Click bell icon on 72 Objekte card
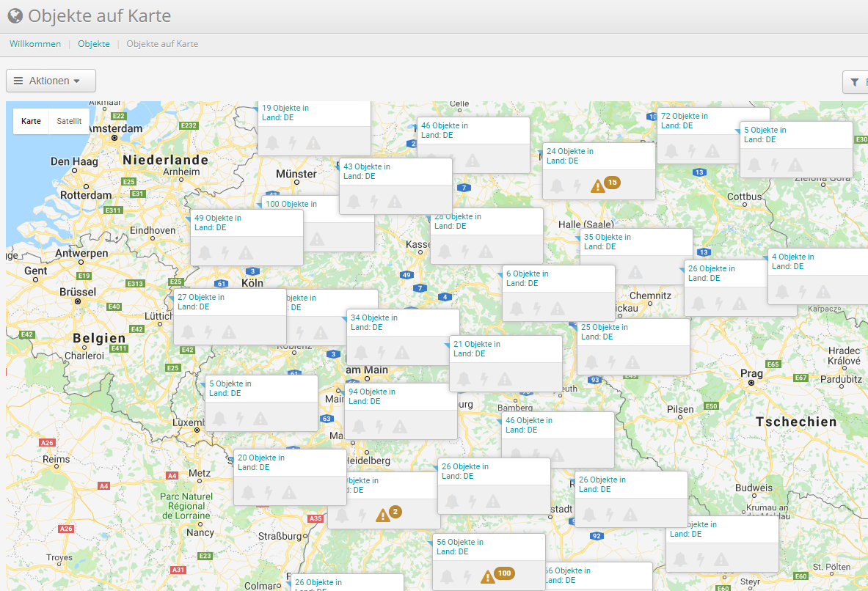This screenshot has height=591, width=868. pos(671,150)
